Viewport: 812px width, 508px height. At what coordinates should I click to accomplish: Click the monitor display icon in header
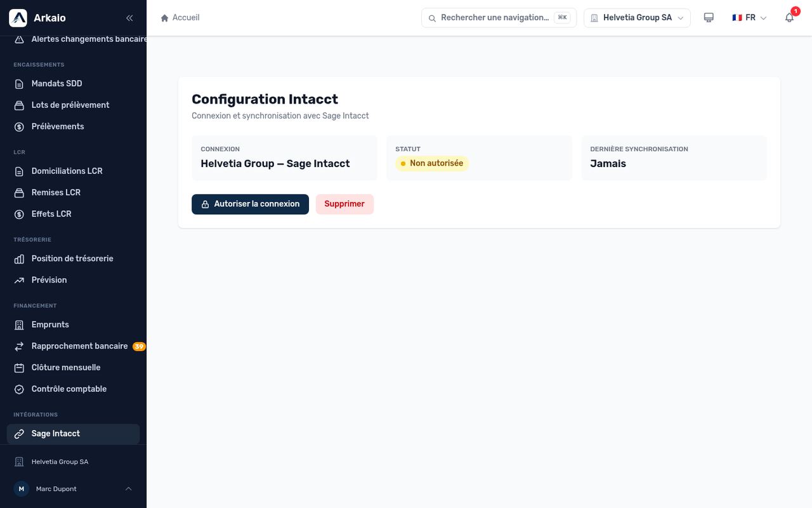pos(709,18)
